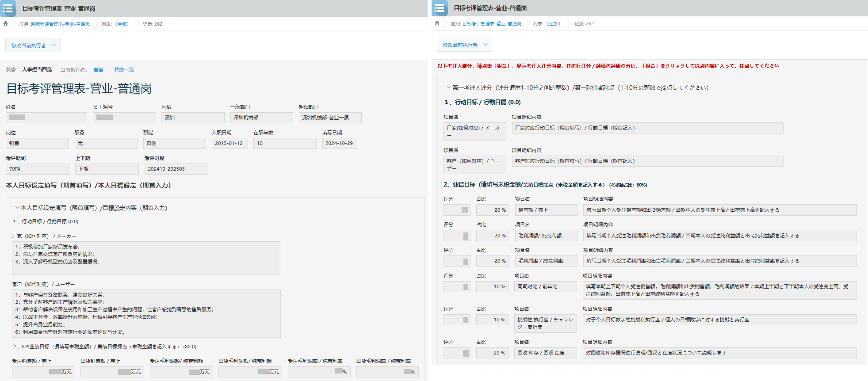Click the 记录: 262 breadcrumb in the right pane

584,23
